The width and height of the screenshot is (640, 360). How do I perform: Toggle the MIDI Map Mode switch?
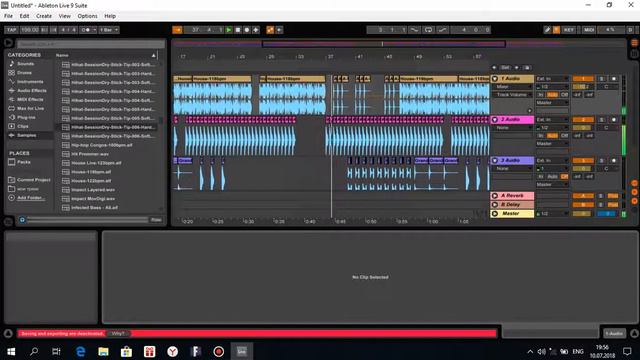(x=589, y=30)
